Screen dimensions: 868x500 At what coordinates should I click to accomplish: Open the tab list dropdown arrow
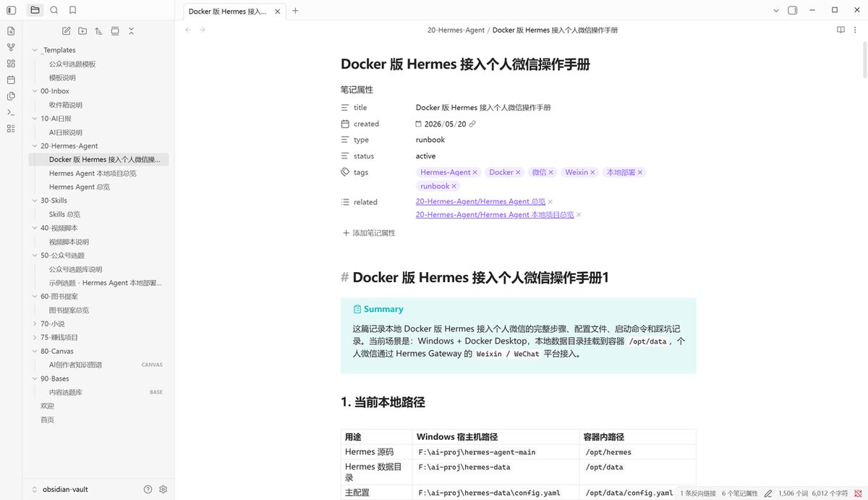pyautogui.click(x=776, y=10)
